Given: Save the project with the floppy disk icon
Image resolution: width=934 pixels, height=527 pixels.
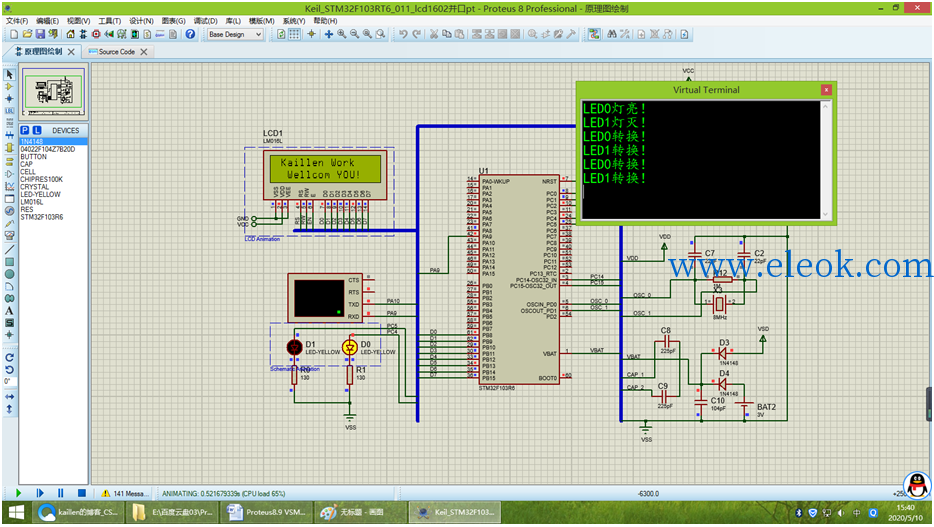Looking at the screenshot, I should click(40, 35).
